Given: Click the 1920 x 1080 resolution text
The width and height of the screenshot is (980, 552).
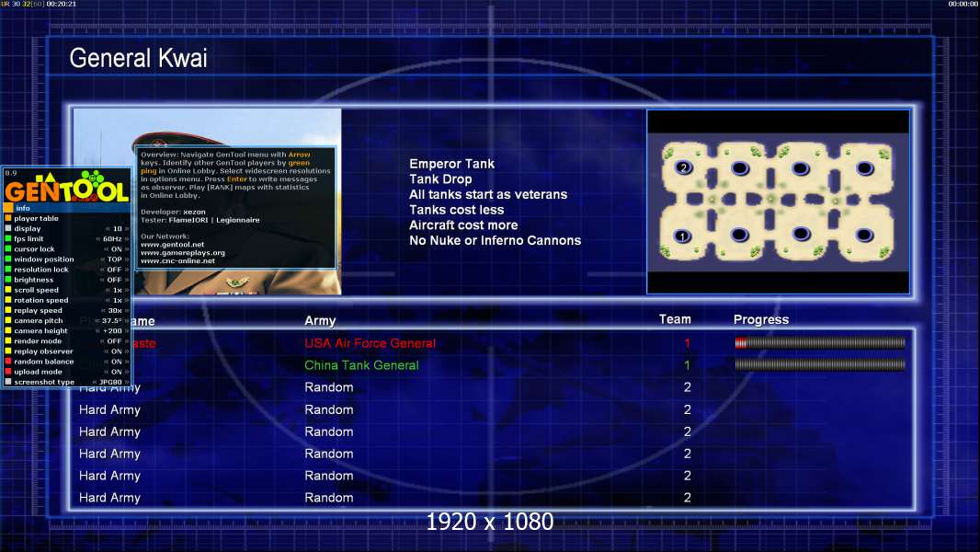Looking at the screenshot, I should [490, 522].
